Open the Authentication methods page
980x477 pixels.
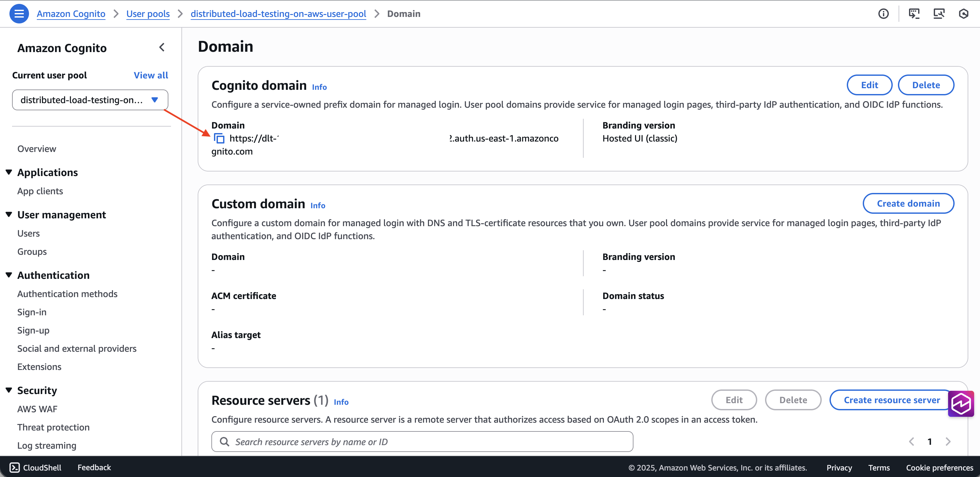click(67, 293)
